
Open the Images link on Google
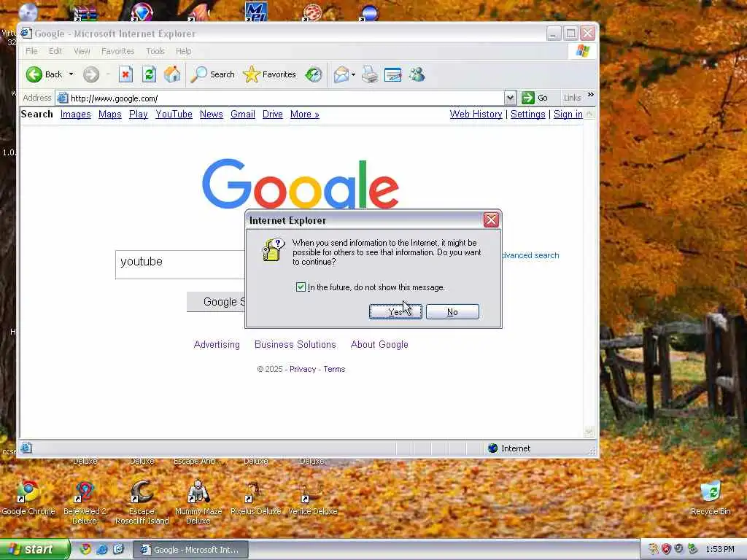click(x=75, y=114)
